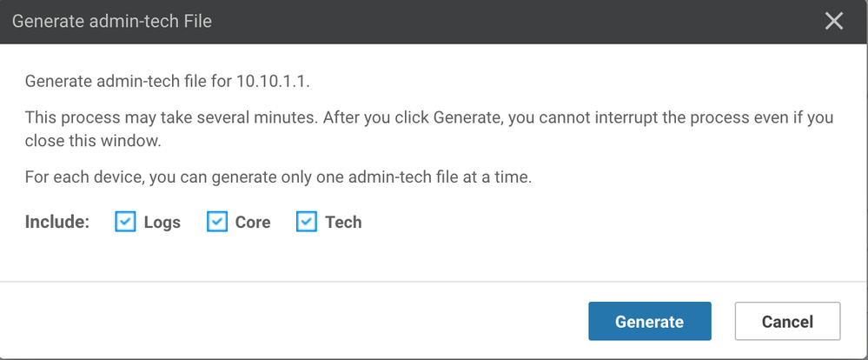Click the blue checkmark icon beside Logs

[x=126, y=222]
